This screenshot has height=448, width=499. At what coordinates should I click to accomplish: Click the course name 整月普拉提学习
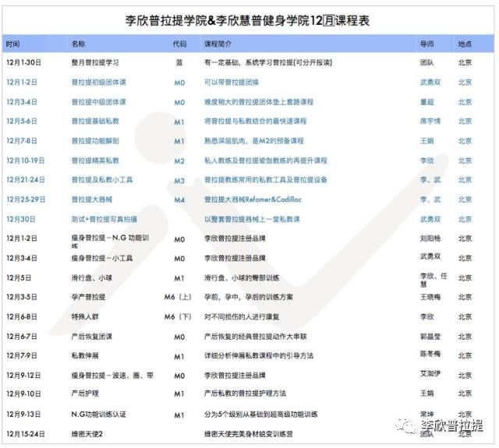95,62
